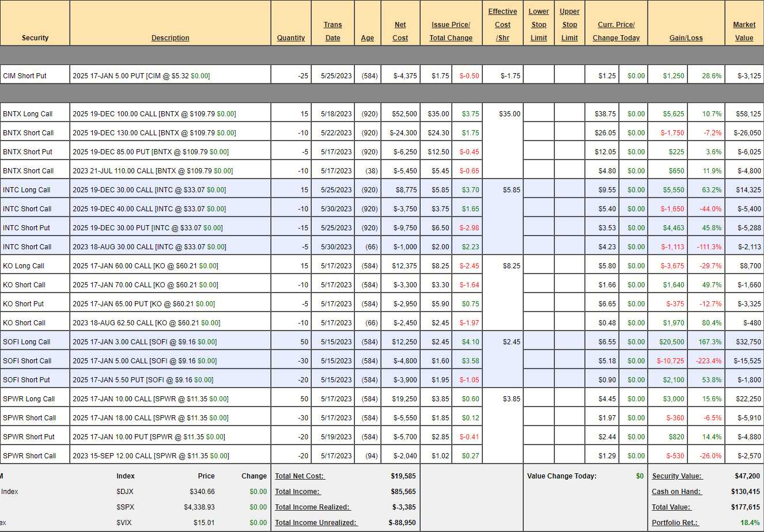Click the Quantity column header

pos(290,38)
